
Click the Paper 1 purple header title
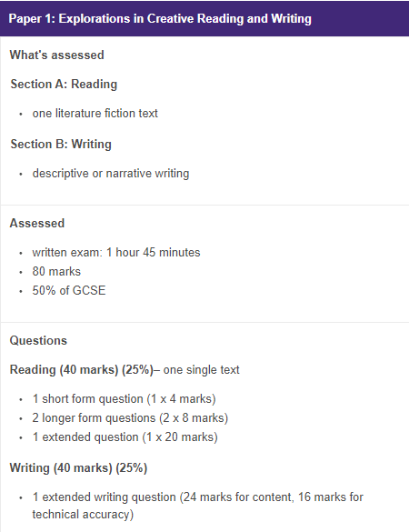[160, 19]
